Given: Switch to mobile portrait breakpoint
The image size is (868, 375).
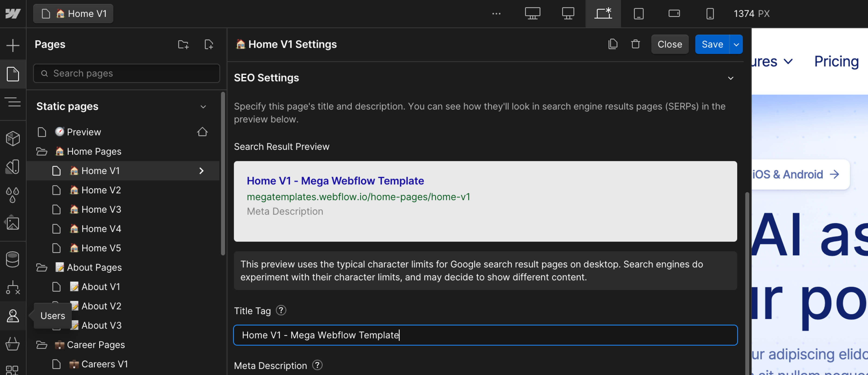Looking at the screenshot, I should pyautogui.click(x=710, y=13).
